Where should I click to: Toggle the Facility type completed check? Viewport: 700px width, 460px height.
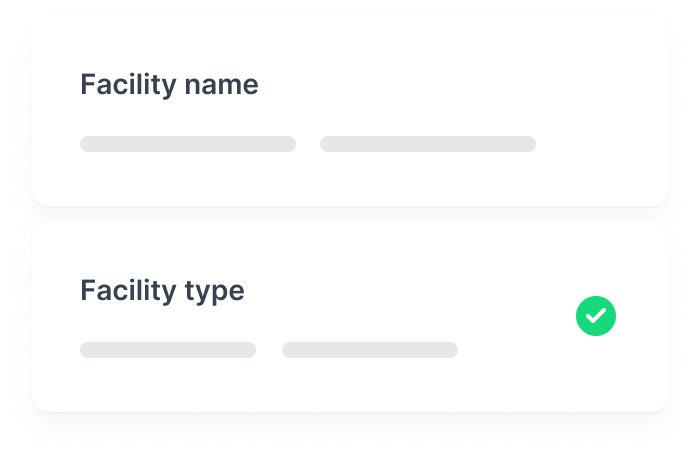point(596,316)
